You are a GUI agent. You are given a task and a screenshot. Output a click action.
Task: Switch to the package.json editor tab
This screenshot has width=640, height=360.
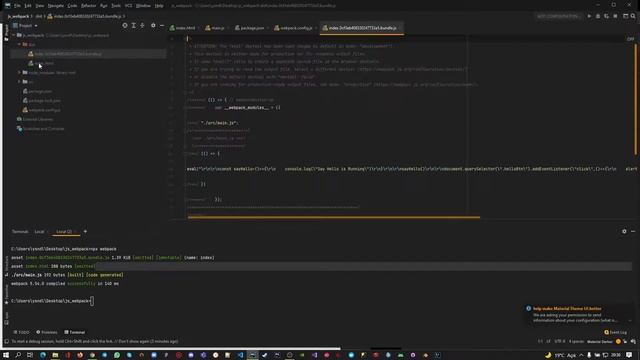[x=250, y=28]
